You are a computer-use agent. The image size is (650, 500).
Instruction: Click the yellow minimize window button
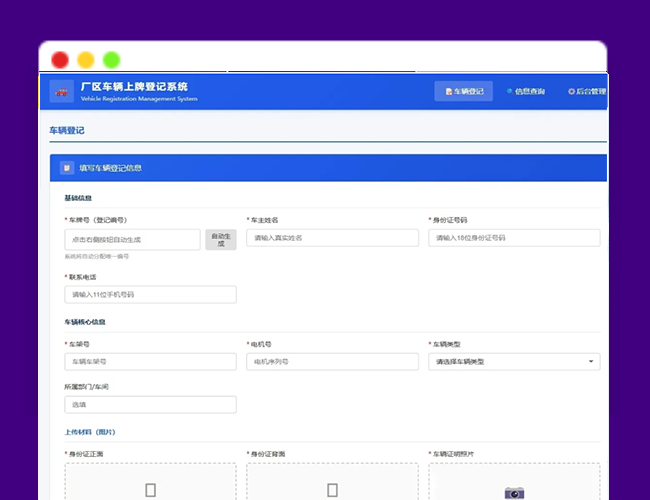pos(86,60)
